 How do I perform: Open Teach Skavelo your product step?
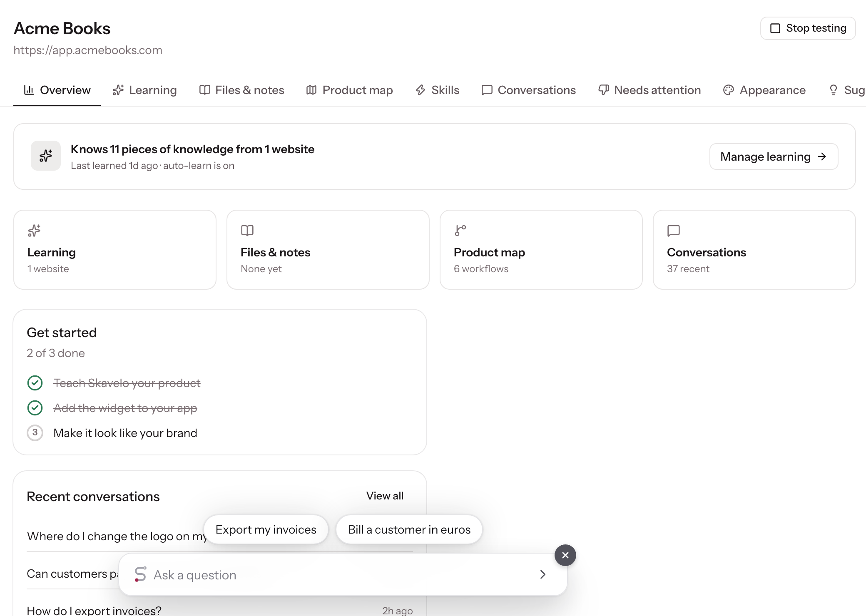coord(127,383)
